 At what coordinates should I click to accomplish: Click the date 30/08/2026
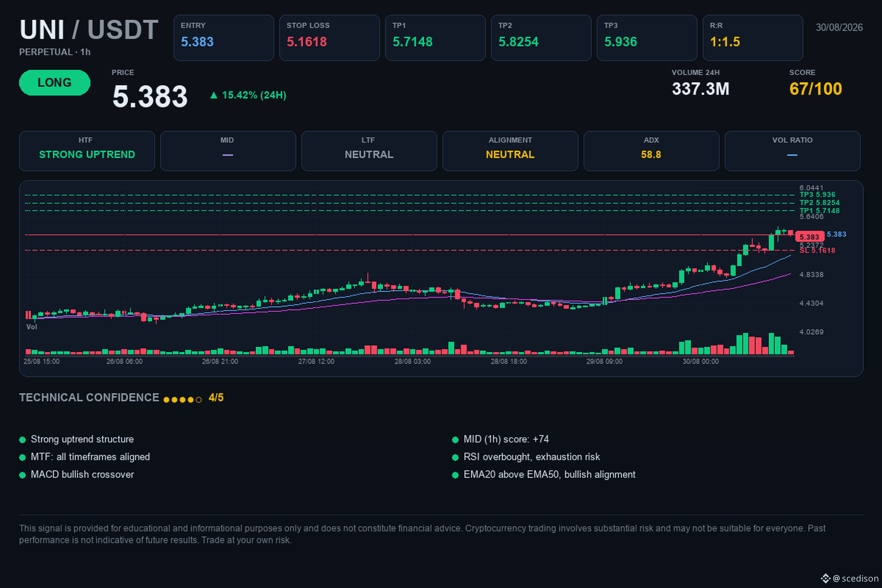click(839, 28)
